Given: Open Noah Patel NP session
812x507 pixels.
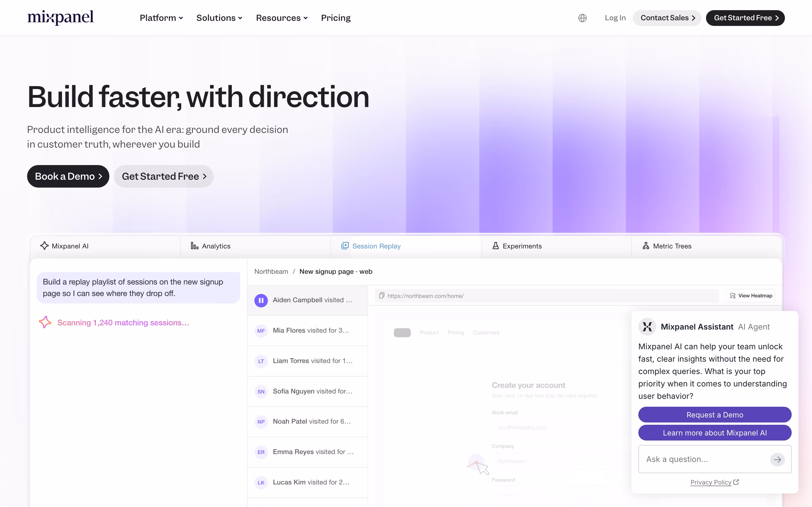Looking at the screenshot, I should tap(308, 422).
